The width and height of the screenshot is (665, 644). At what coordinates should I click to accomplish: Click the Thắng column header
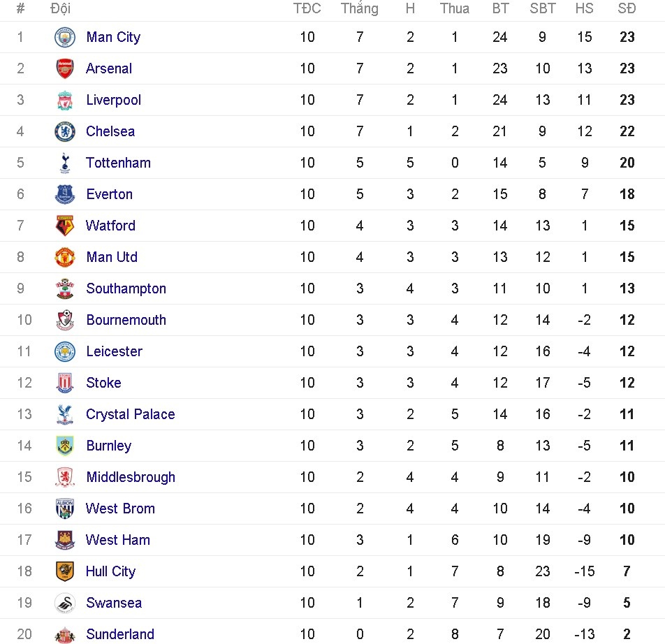[359, 8]
